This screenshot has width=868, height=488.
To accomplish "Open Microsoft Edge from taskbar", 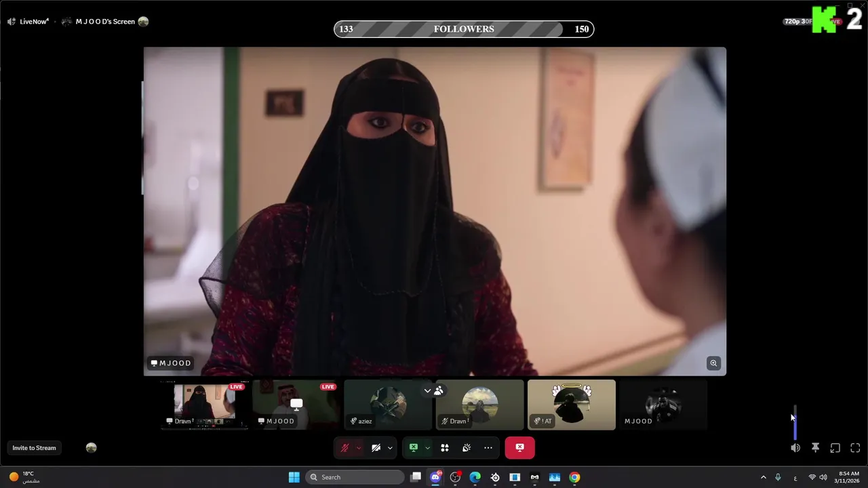I will pyautogui.click(x=475, y=477).
